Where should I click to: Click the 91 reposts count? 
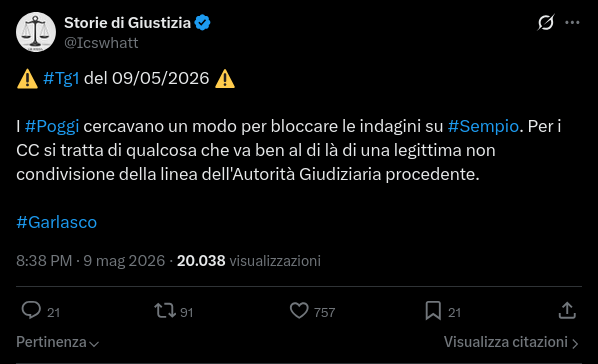[x=186, y=312]
